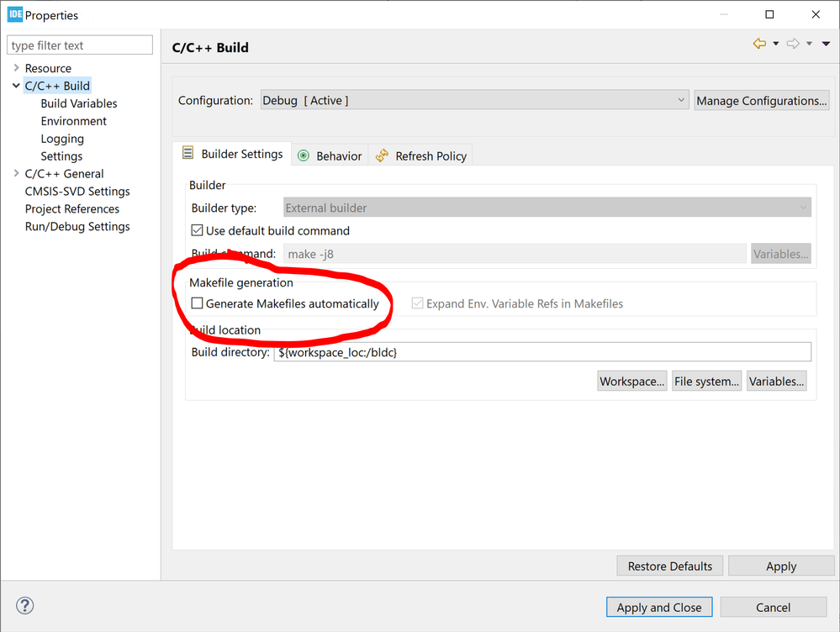Click Apply and Close button

tap(658, 607)
